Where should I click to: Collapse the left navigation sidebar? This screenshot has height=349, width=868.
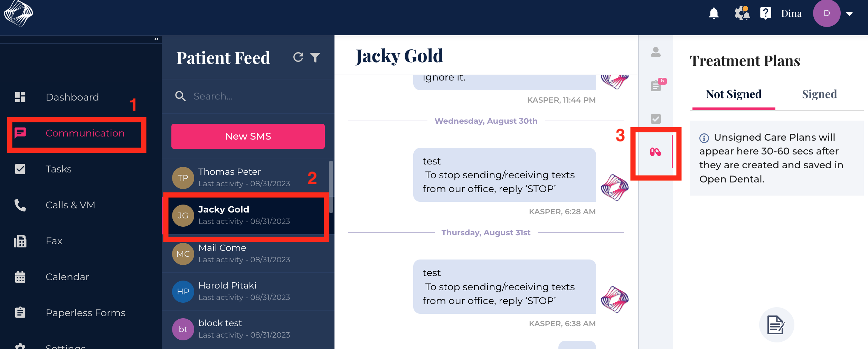coord(156,39)
